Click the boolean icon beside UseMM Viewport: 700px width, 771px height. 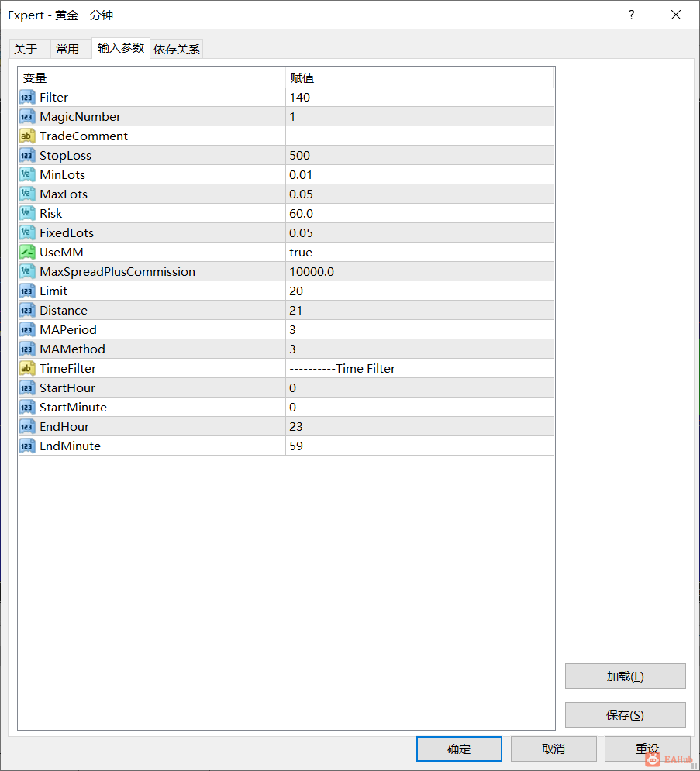pos(27,253)
